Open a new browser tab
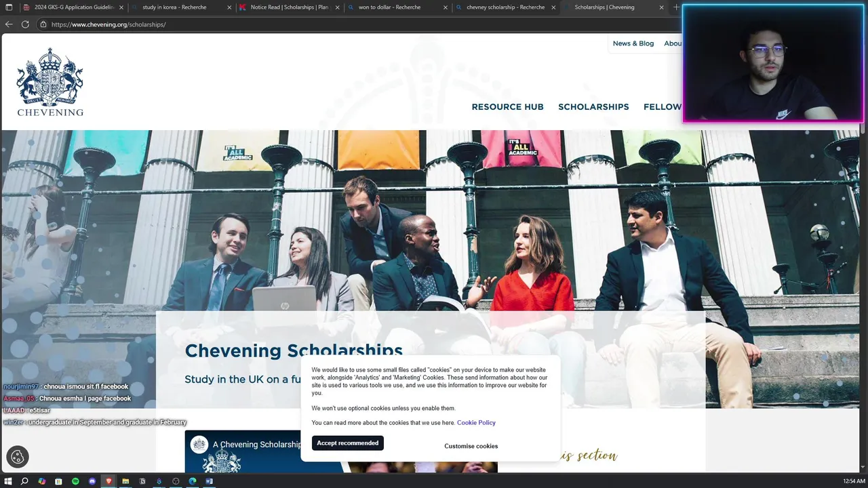Screen dimensions: 868x488 click(676, 7)
